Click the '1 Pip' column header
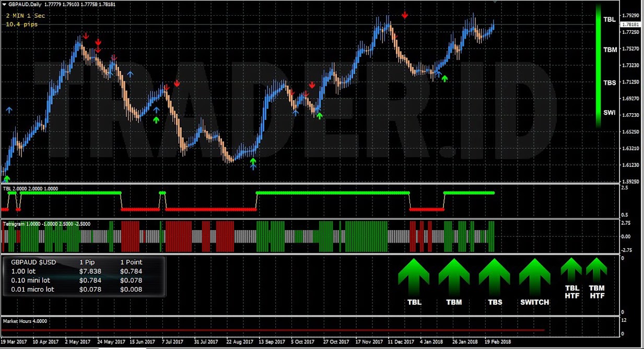 tap(87, 262)
